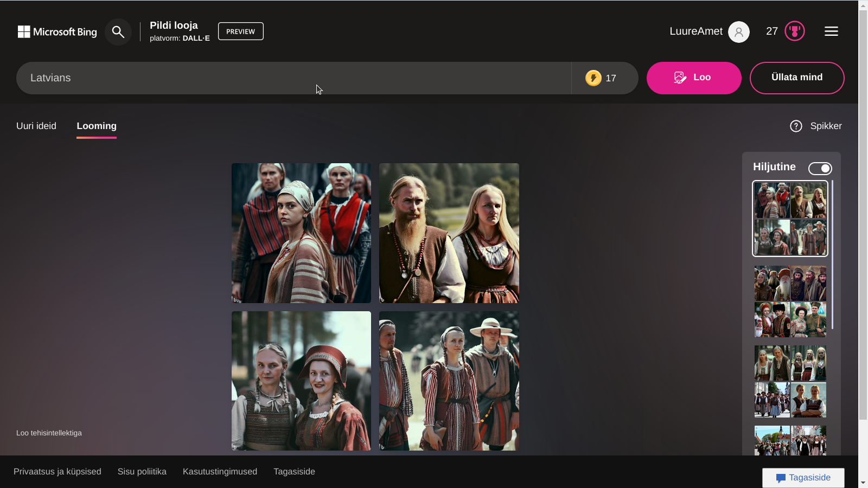Open the two smiling women image
Screen dimensions: 868x488
tap(301, 381)
